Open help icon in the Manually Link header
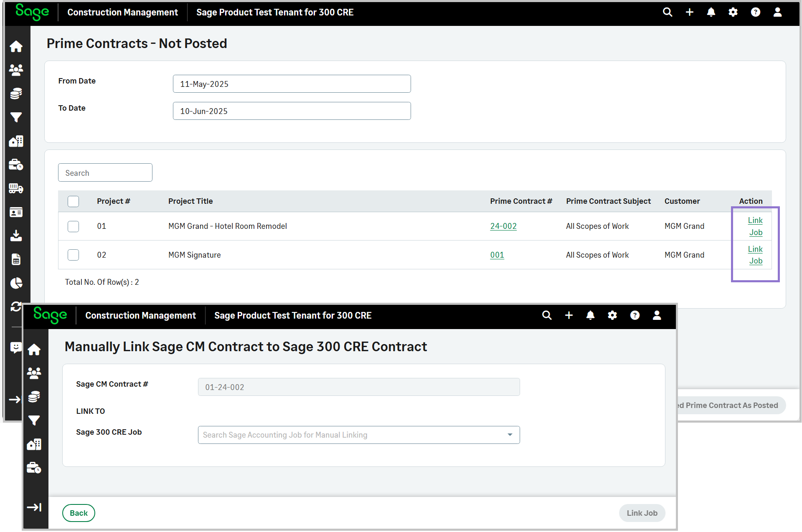The height and width of the screenshot is (532, 802). click(634, 315)
